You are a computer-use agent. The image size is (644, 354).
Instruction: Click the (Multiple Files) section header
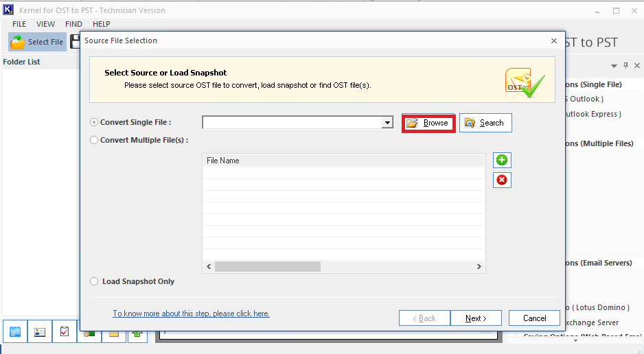click(x=599, y=143)
